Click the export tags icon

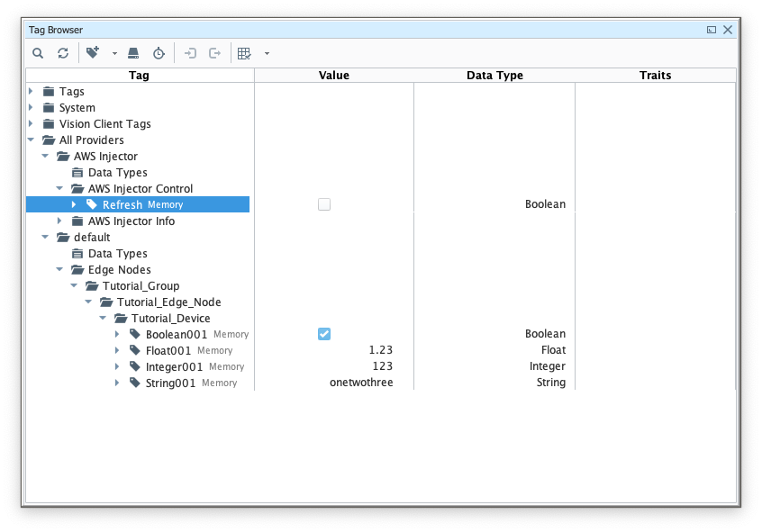(214, 53)
